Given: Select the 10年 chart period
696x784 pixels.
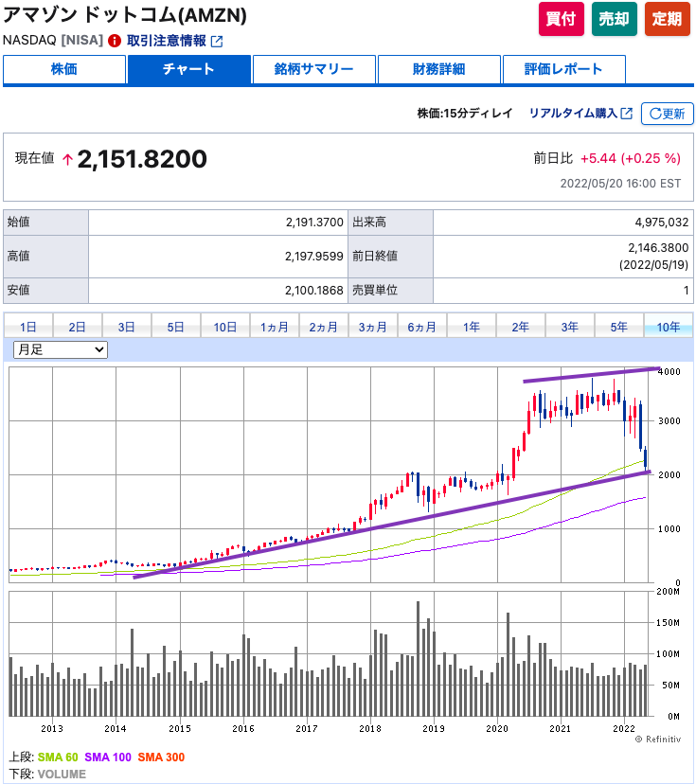Looking at the screenshot, I should click(x=669, y=327).
